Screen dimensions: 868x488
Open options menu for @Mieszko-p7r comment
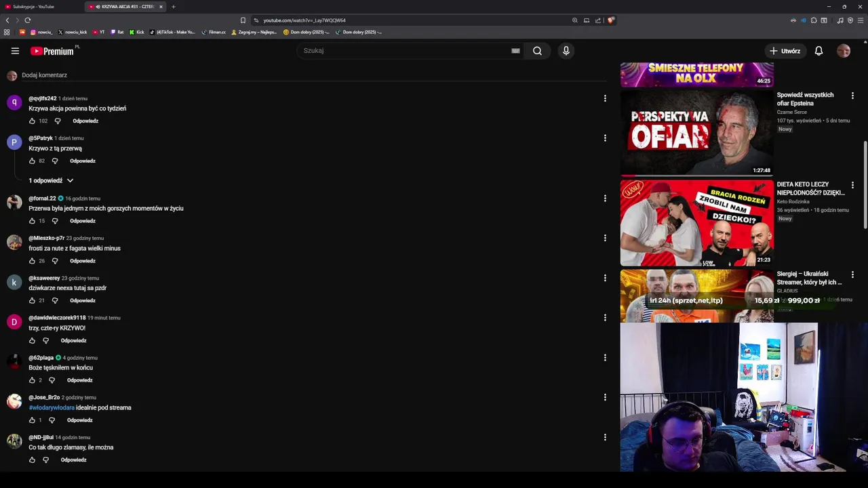[x=605, y=238]
